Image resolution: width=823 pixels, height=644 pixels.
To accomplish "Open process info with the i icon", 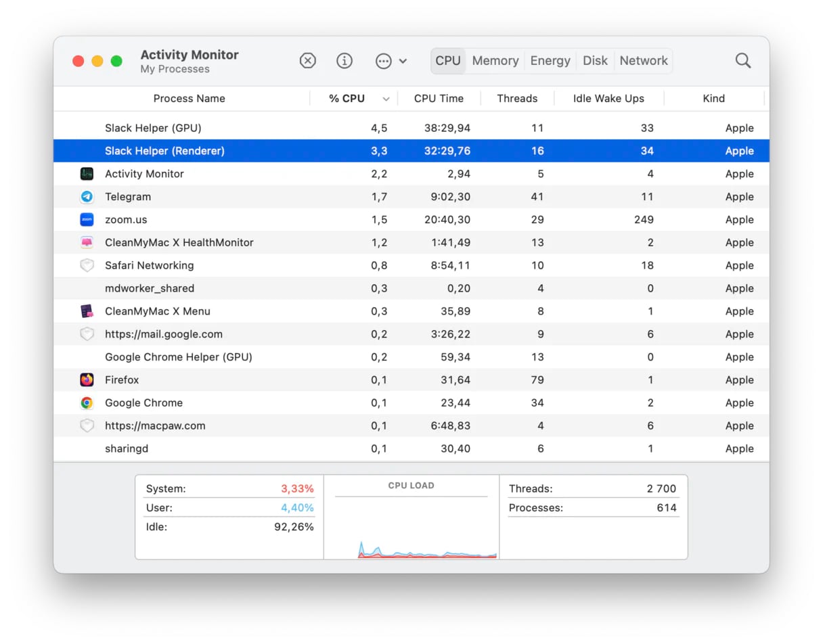I will [344, 61].
